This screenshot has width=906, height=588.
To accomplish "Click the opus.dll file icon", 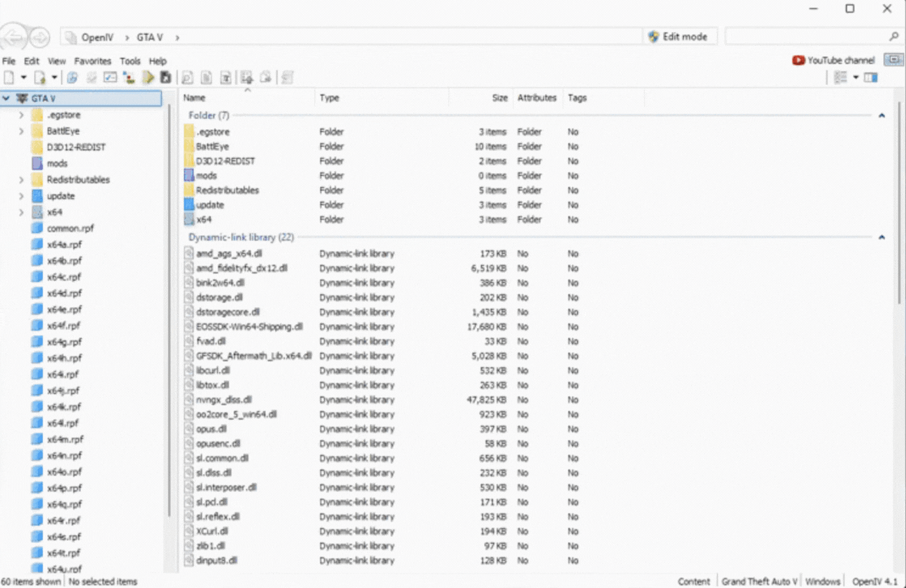I will [x=189, y=429].
